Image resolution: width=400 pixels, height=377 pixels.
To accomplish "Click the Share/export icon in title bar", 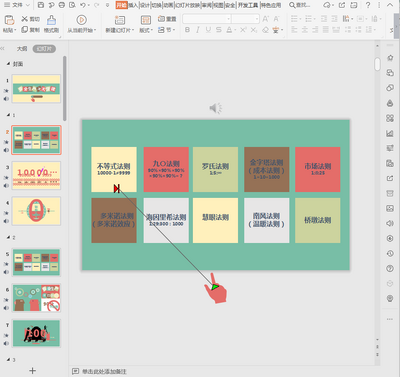I will 342,5.
